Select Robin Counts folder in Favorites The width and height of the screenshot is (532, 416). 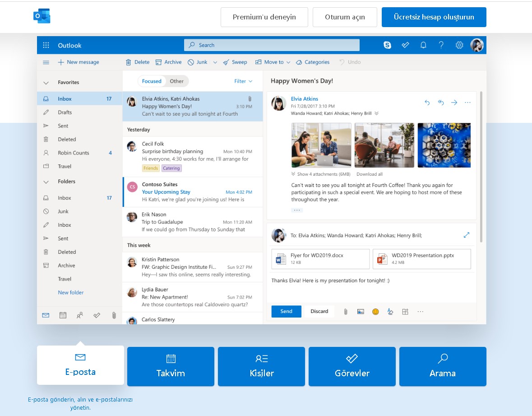click(x=80, y=153)
